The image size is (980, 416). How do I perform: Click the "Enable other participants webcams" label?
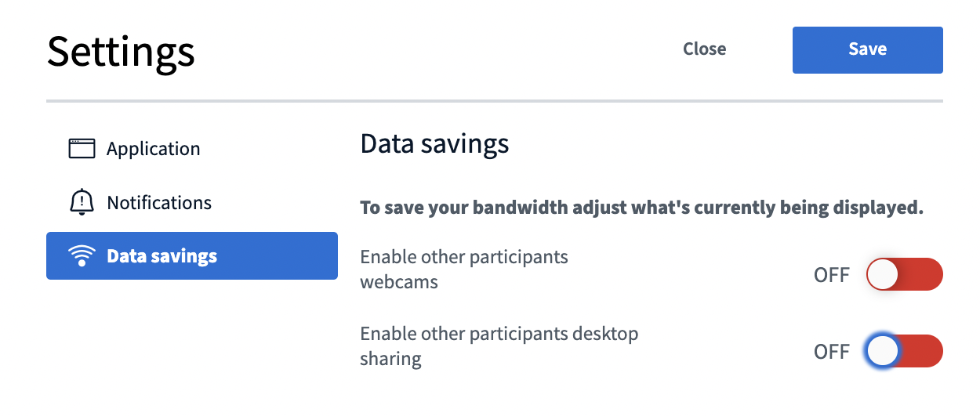point(464,269)
